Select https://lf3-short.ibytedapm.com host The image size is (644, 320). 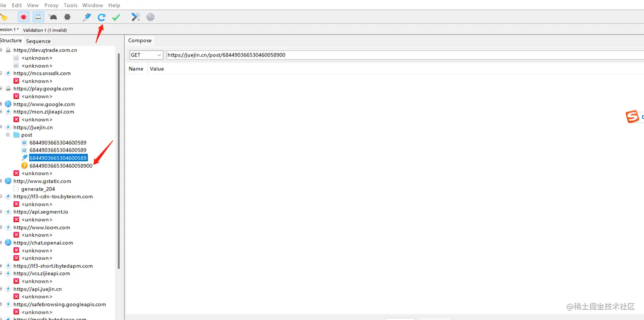tap(53, 266)
